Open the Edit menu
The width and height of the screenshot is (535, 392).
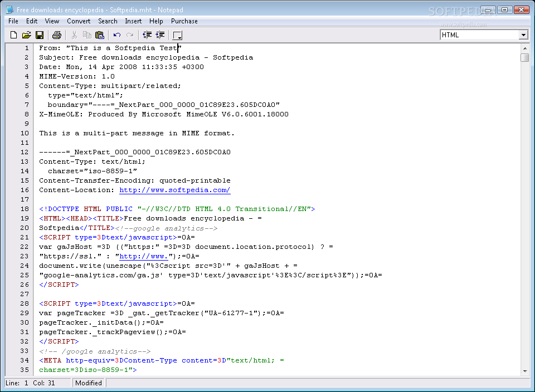(32, 21)
